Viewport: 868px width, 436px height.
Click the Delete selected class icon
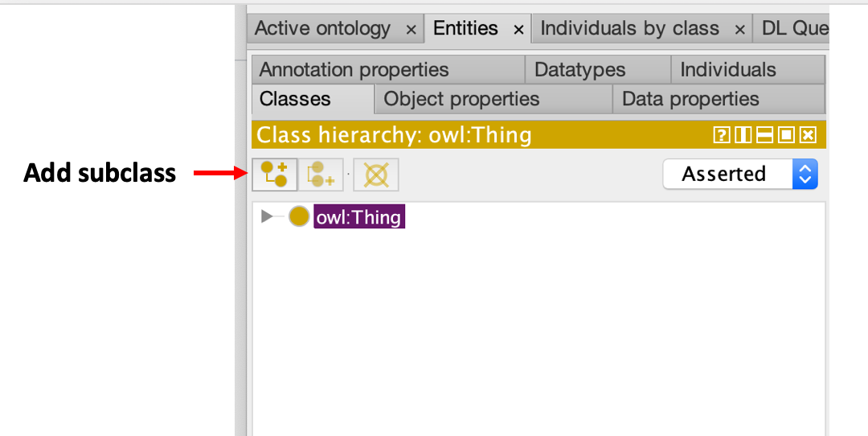point(376,175)
